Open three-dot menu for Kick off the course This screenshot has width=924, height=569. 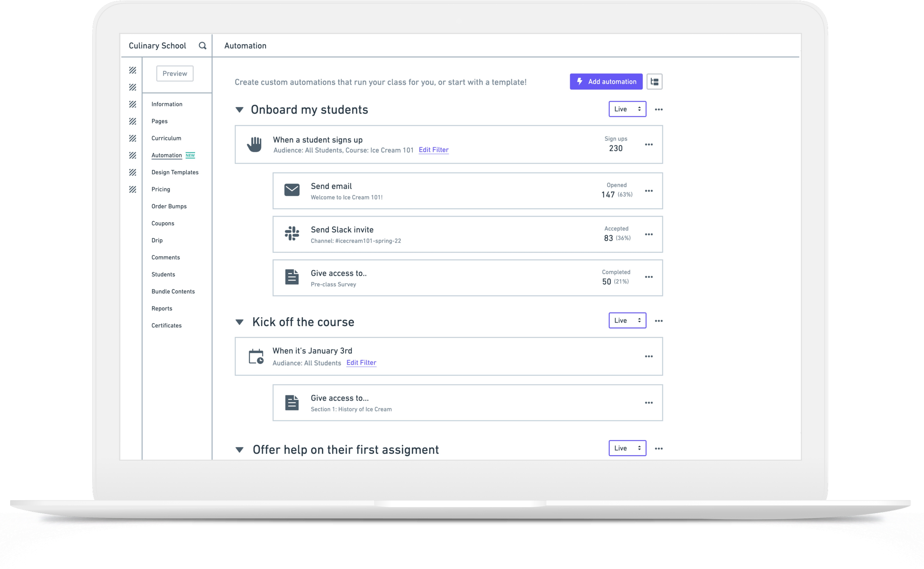[658, 321]
